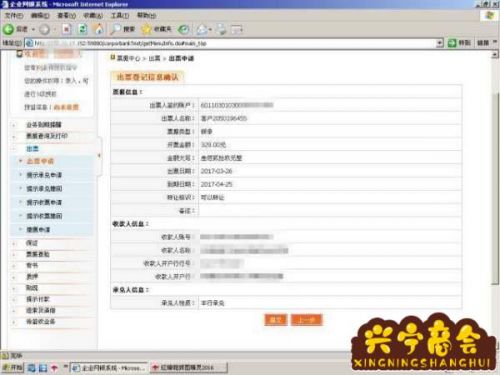Click the Mail toolbar icon
The height and width of the screenshot is (375, 500).
pos(202,30)
